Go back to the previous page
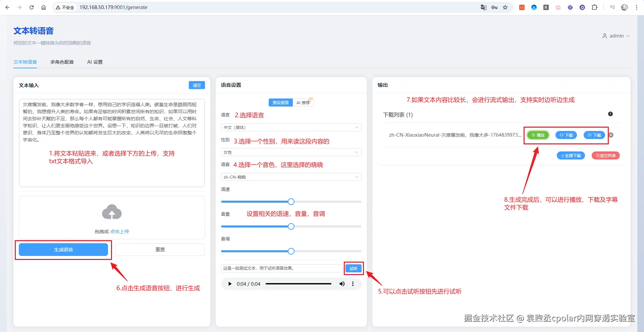This screenshot has height=332, width=644. click(7, 7)
